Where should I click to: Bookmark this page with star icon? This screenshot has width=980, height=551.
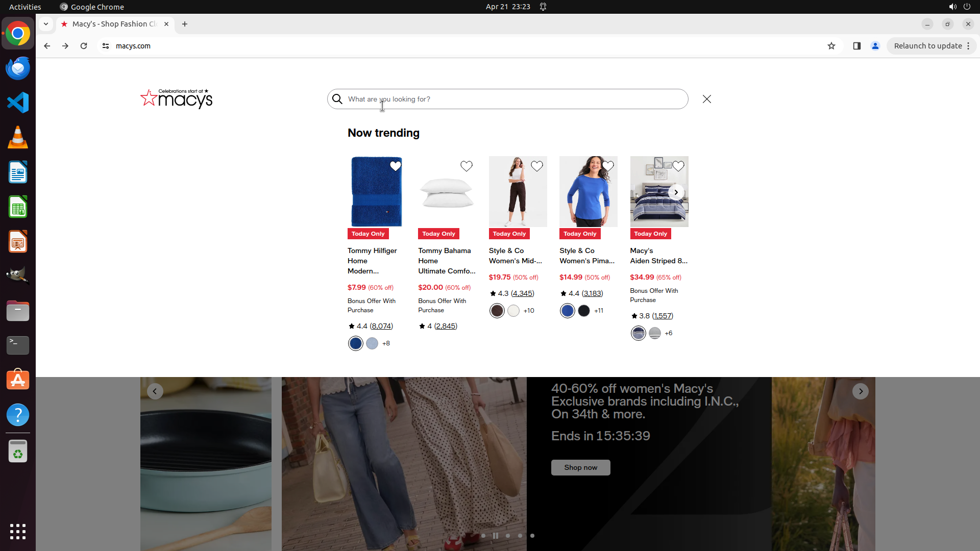[x=831, y=46]
